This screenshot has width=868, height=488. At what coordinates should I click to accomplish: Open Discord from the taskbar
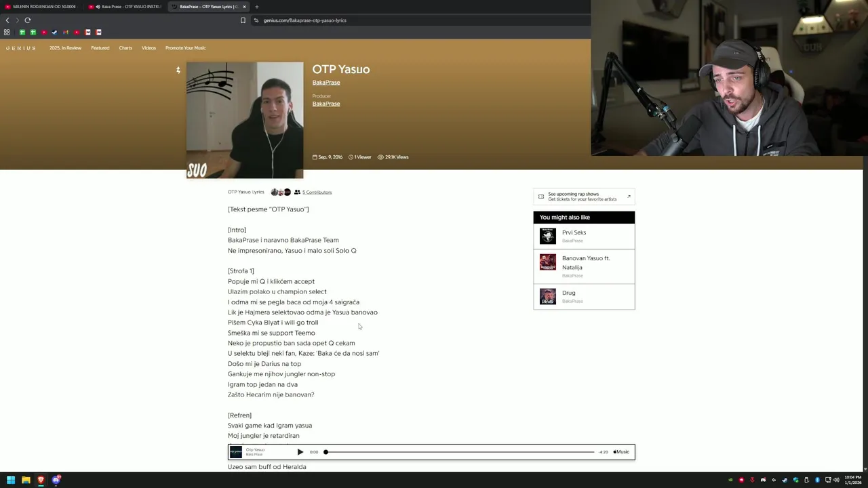(x=56, y=480)
